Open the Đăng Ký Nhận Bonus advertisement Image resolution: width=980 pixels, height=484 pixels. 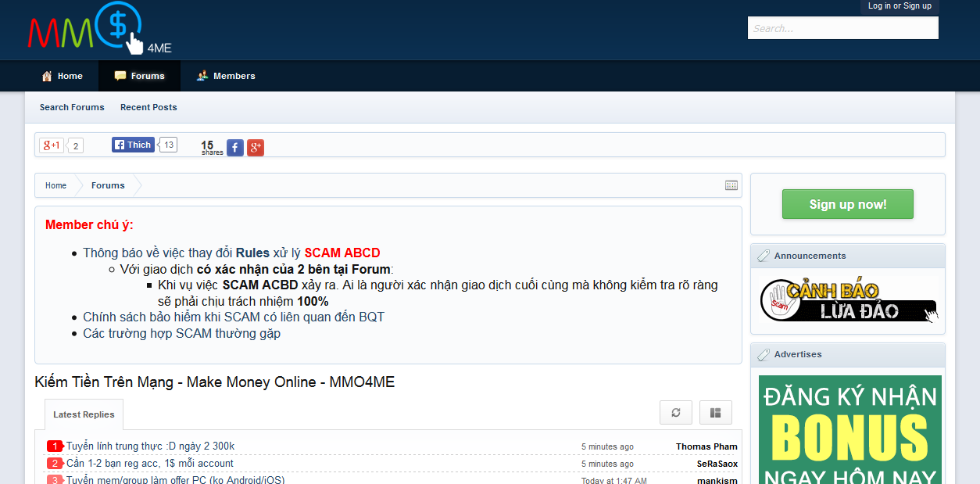tap(850, 429)
